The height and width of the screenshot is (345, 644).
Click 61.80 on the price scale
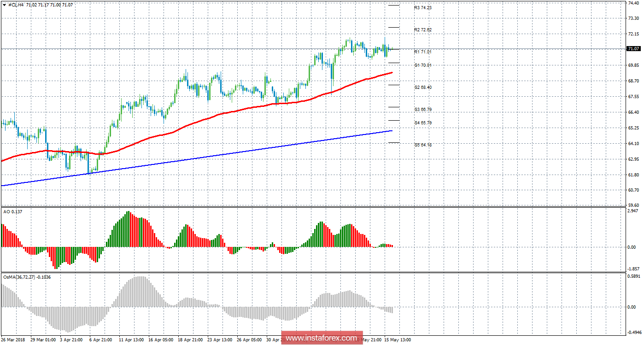[x=633, y=175]
